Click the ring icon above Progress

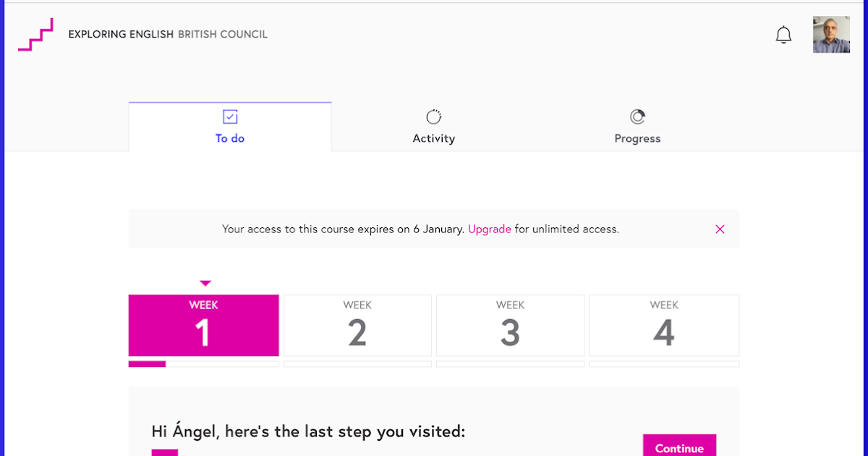coord(637,117)
